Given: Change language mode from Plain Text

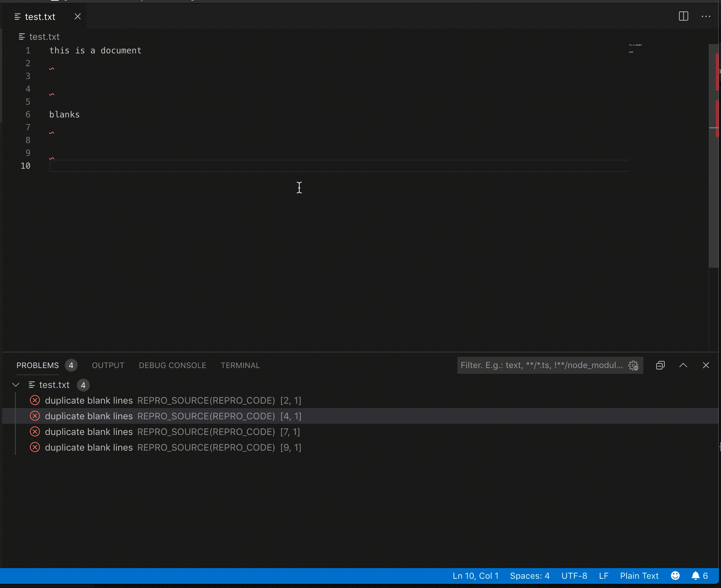Looking at the screenshot, I should [639, 576].
